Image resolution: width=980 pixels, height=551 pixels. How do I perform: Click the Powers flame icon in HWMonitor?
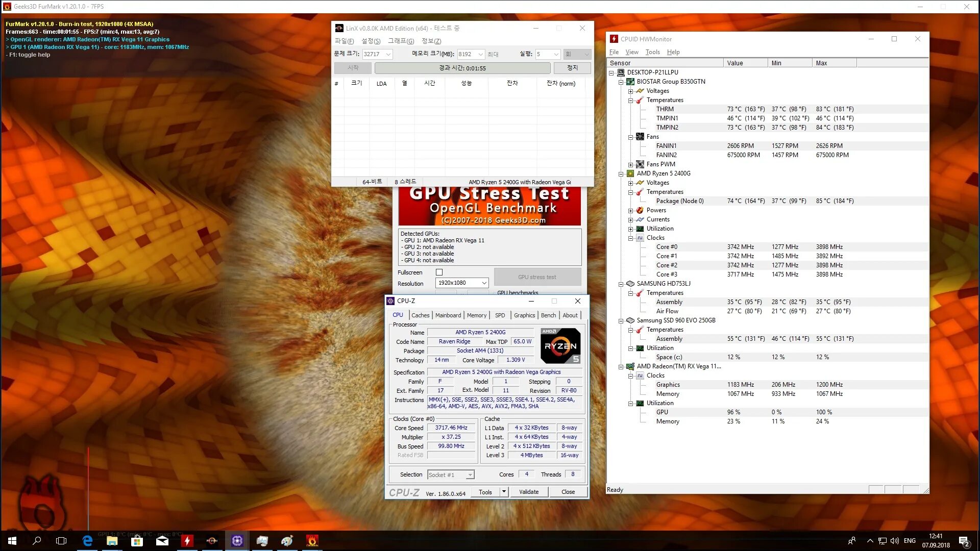[640, 210]
